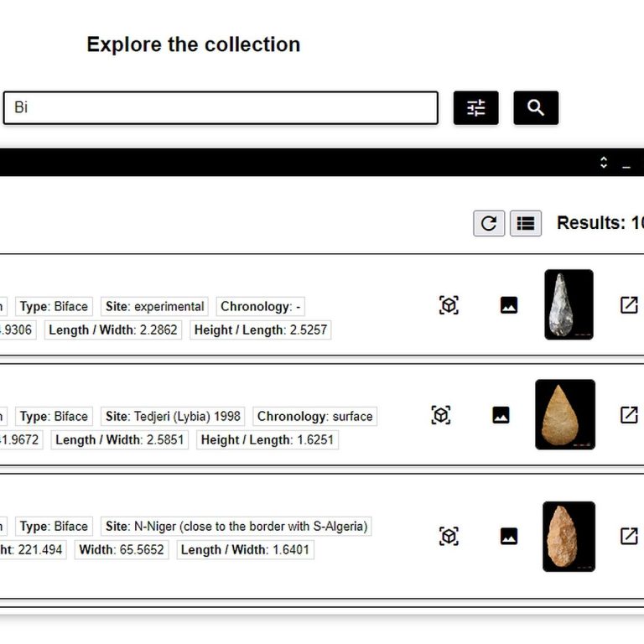Open Tedjeri biface record in new window

[628, 415]
